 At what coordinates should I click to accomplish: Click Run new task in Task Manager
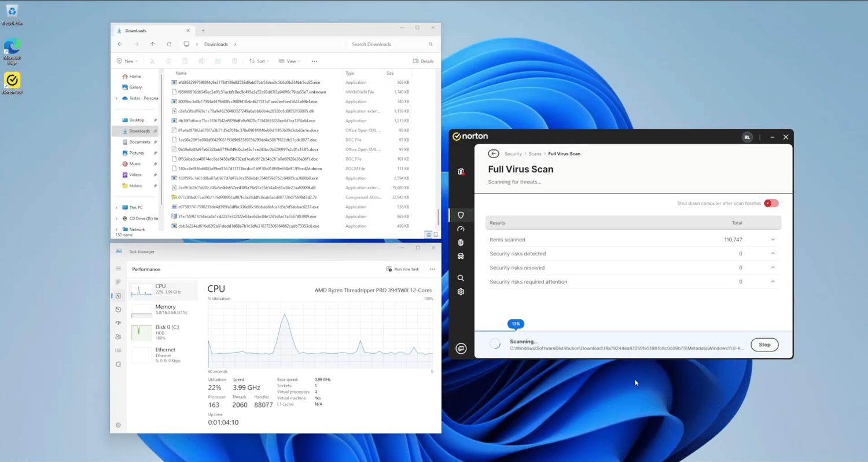[403, 269]
